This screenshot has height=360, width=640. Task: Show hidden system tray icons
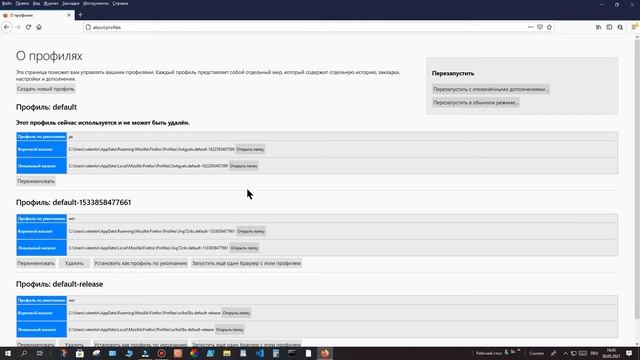pyautogui.click(x=565, y=353)
